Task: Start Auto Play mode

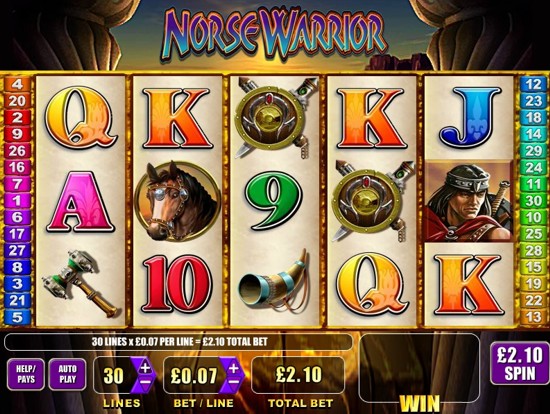Action: 67,374
